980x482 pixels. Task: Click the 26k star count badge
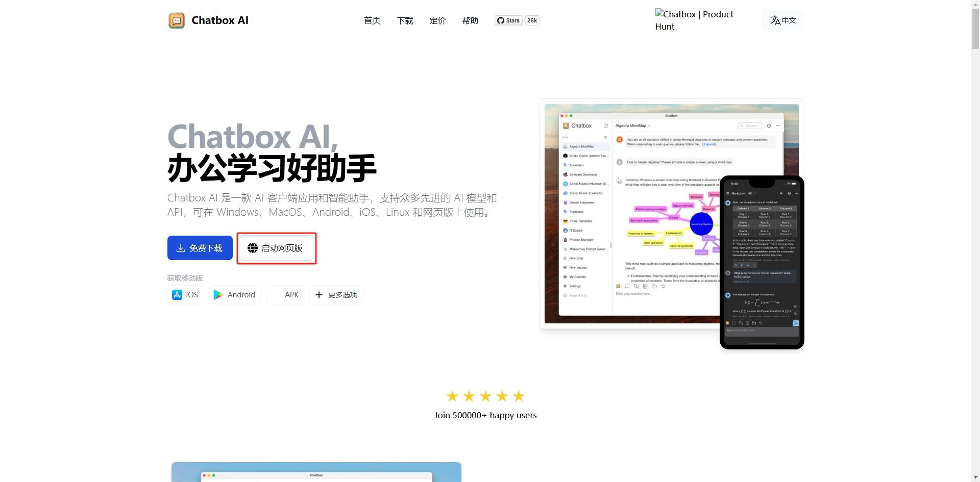[x=532, y=20]
